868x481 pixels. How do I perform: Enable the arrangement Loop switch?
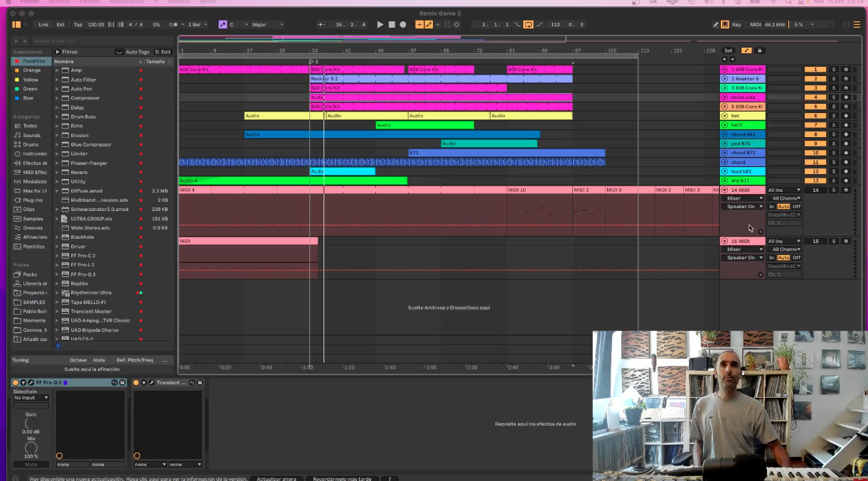coord(528,25)
